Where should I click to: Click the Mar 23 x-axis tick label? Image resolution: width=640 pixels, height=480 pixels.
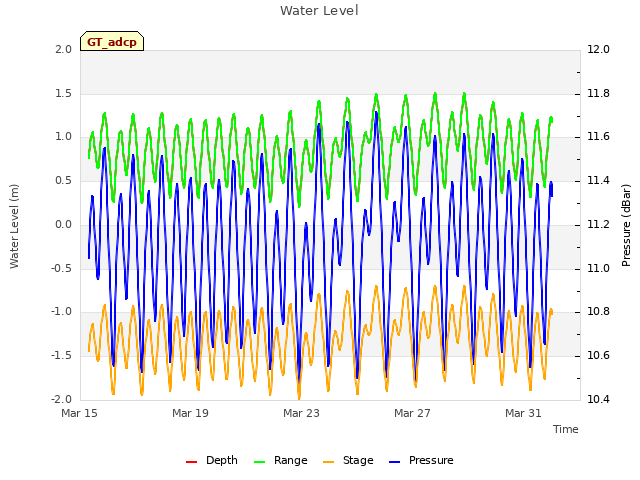tap(301, 413)
